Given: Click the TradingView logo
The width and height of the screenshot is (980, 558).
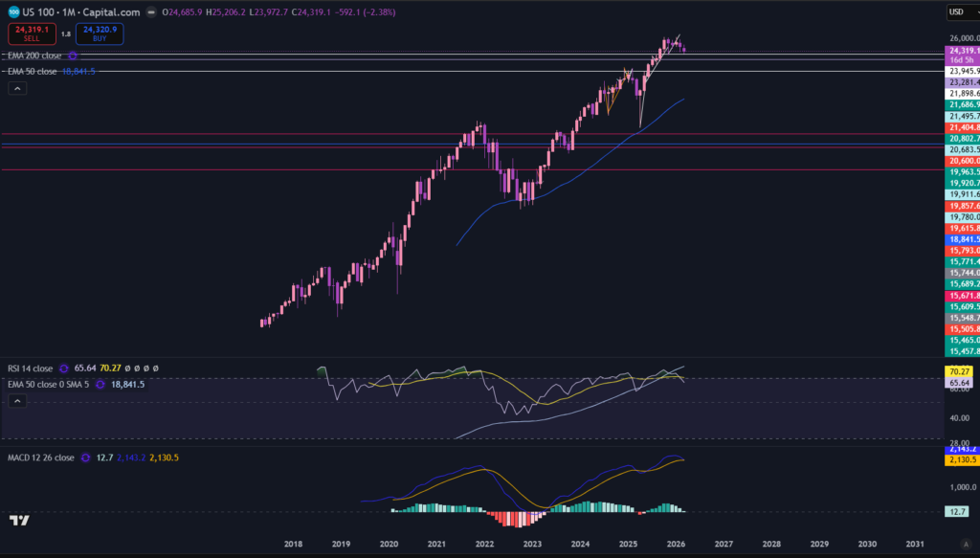Looking at the screenshot, I should click(19, 521).
